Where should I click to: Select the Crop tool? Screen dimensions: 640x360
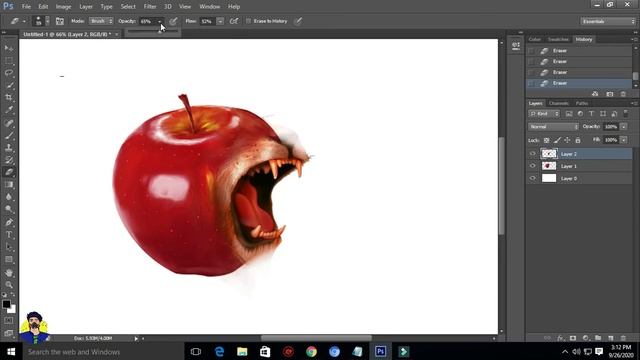click(x=9, y=98)
